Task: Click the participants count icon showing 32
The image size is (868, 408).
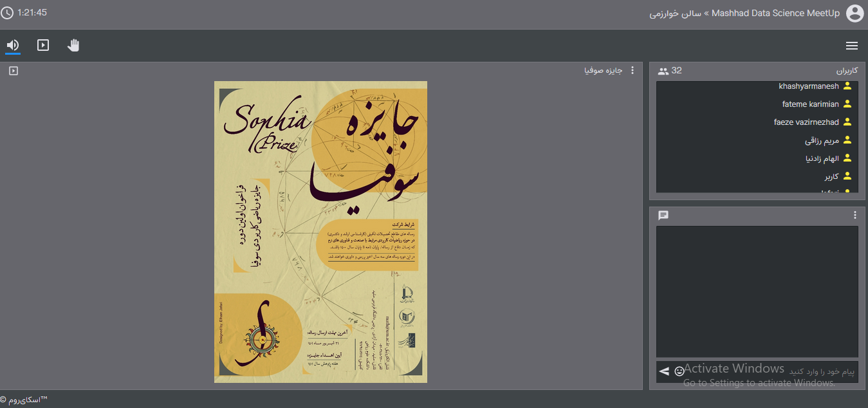Action: [663, 71]
